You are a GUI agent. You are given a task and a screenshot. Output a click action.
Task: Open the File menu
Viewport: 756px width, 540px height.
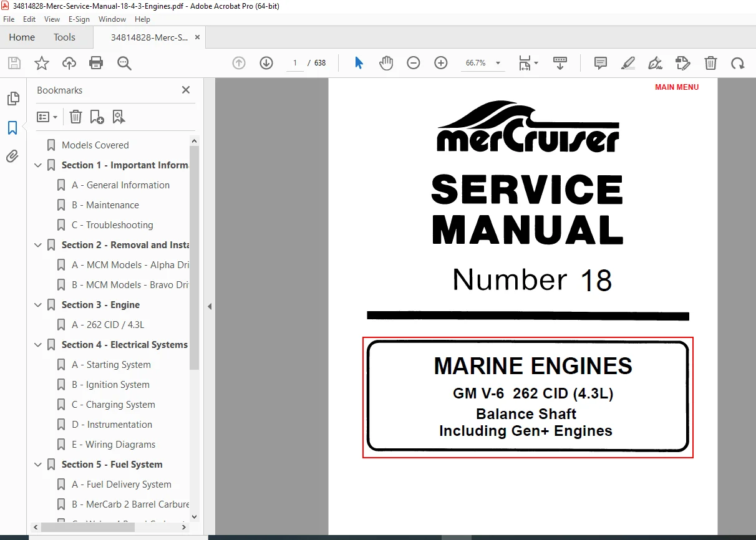coord(9,19)
